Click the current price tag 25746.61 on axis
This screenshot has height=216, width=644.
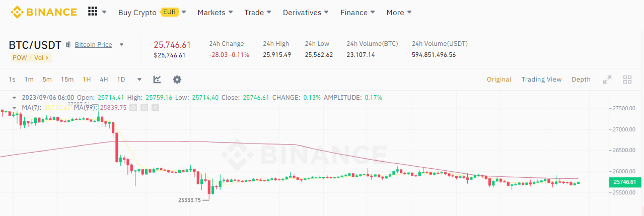click(x=625, y=182)
